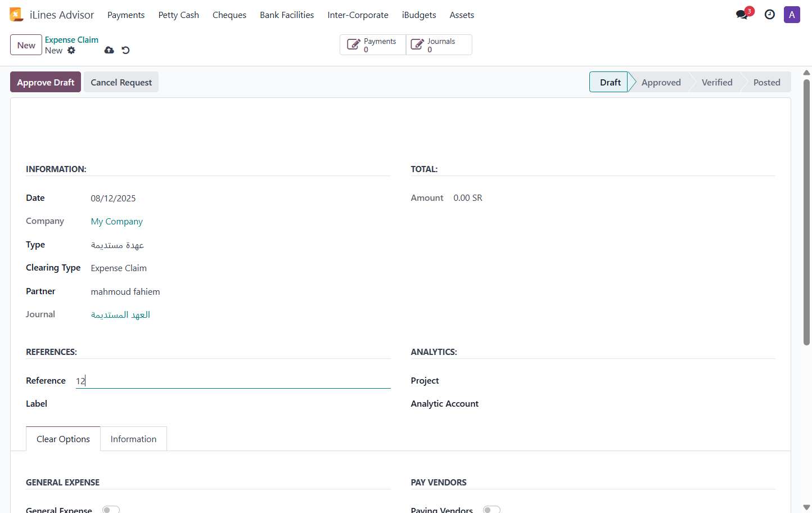Select the Approved status stage
The image size is (812, 513).
tap(661, 82)
